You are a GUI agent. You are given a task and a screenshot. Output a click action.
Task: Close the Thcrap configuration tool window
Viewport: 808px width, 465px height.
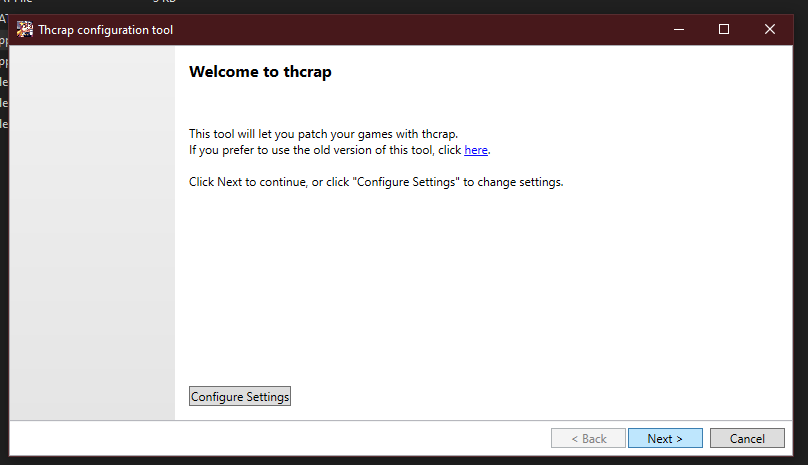[769, 29]
